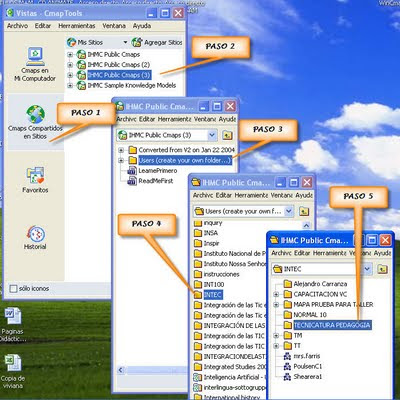Expand IHMC Public Cmaps (3) node
Screen dimensions: 400x400
(70, 75)
